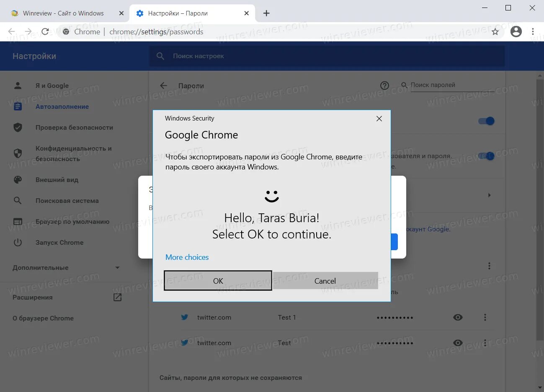Viewport: 544px width, 392px height.
Task: Go back to previous page
Action: coord(12,31)
